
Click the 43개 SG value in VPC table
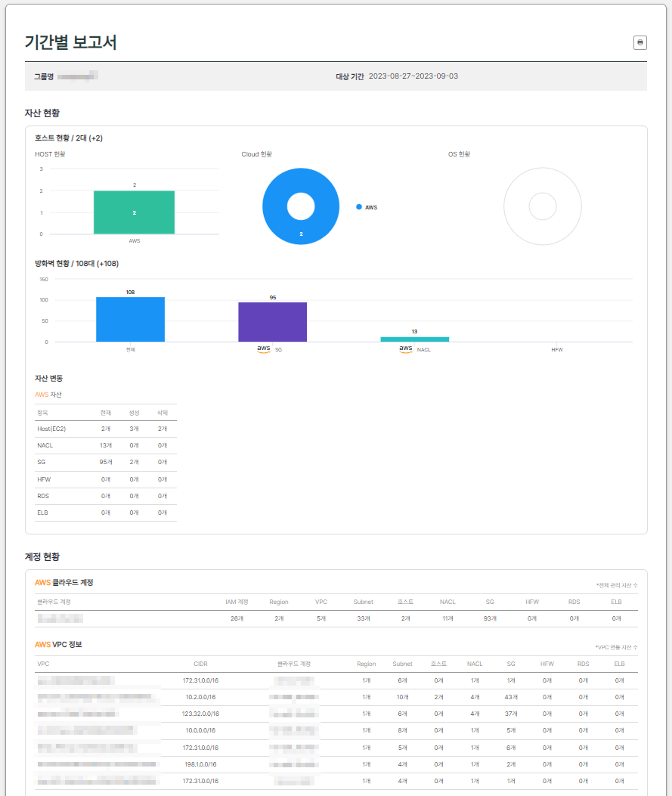point(511,697)
